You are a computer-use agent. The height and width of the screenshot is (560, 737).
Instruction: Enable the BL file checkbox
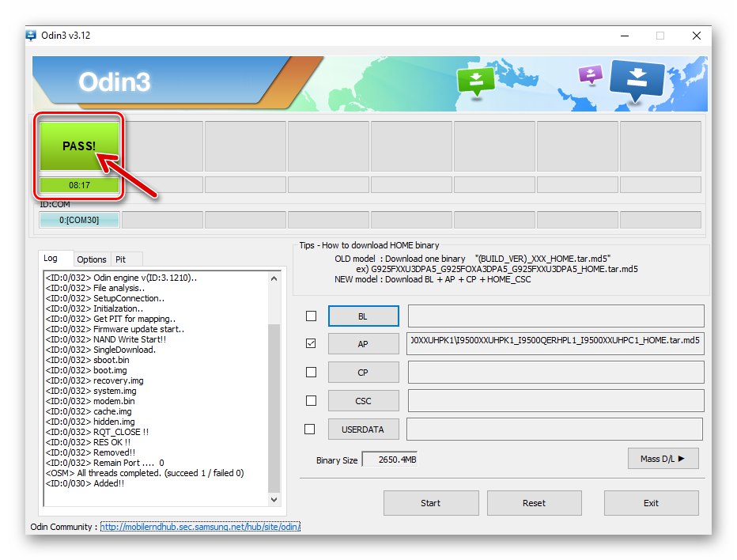311,316
